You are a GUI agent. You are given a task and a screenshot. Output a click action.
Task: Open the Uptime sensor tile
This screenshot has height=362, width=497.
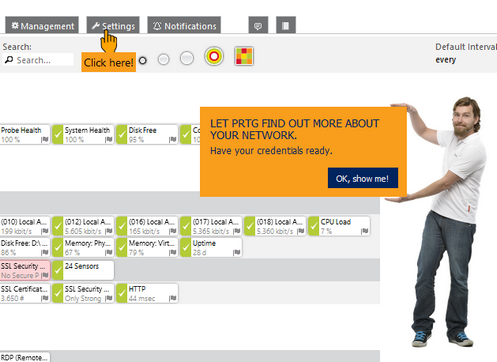coord(211,247)
